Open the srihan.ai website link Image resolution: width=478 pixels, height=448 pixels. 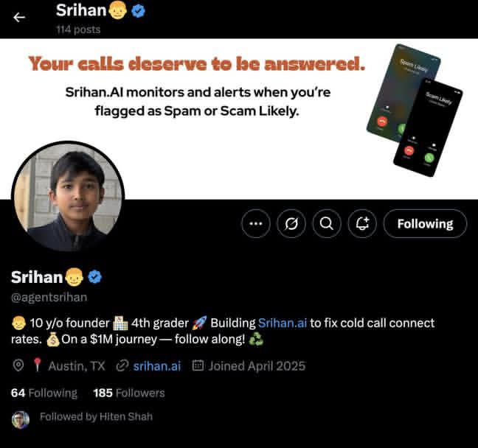coord(157,365)
